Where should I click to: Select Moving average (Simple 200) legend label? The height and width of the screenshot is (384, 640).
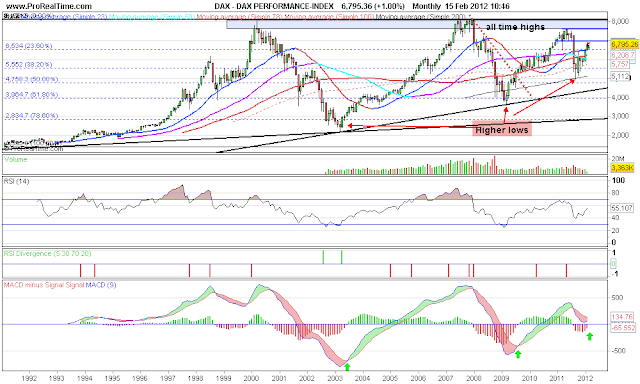pos(421,17)
